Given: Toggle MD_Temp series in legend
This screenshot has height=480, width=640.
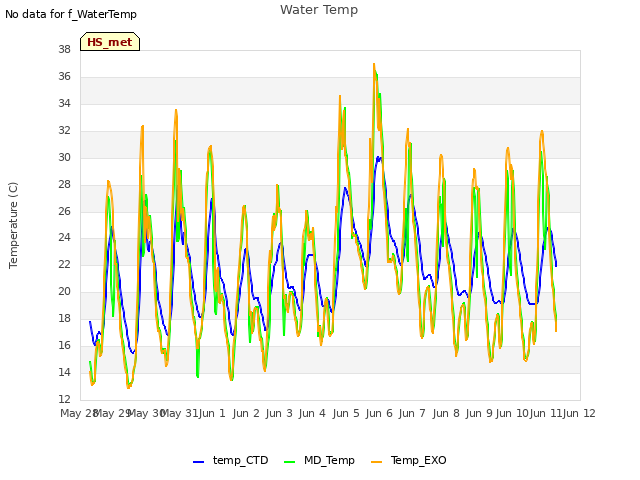Looking at the screenshot, I should pyautogui.click(x=319, y=460).
